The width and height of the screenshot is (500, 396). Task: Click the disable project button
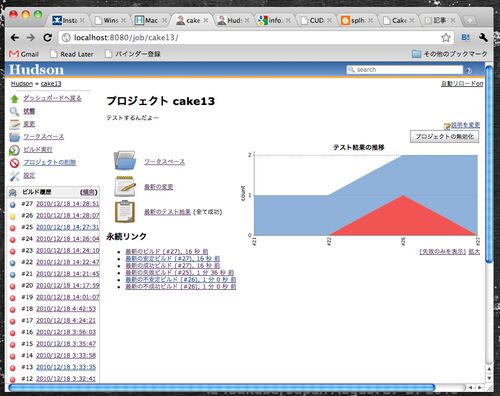point(444,136)
